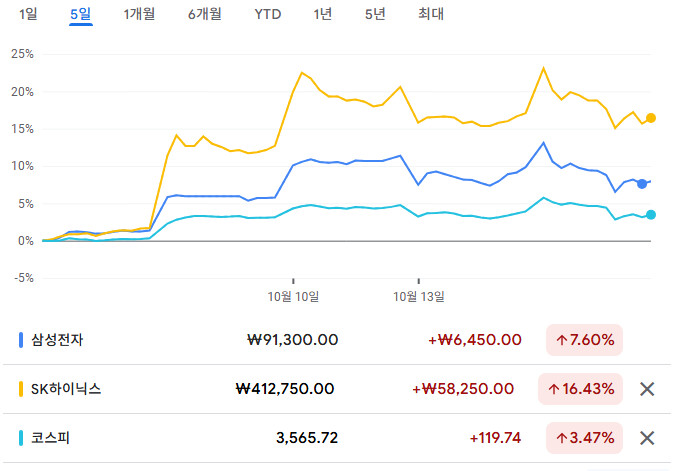Click the yellow endpoint dot on chart
The image size is (686, 471).
(651, 118)
